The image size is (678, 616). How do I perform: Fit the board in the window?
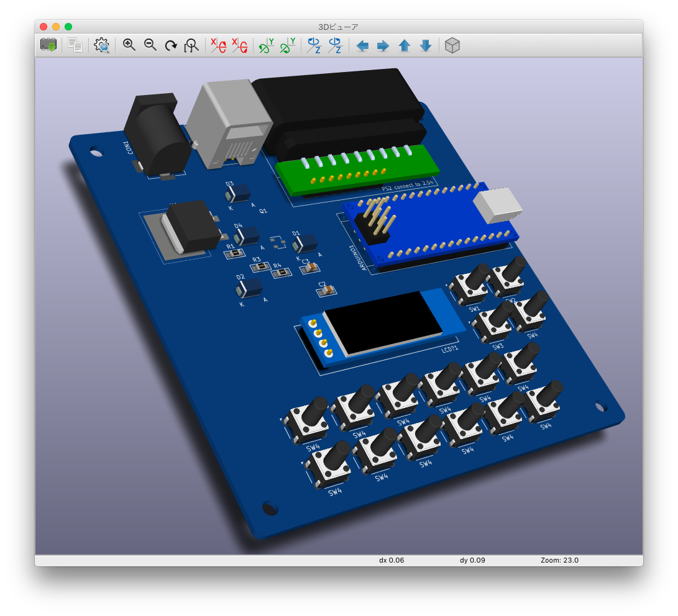coord(191,45)
